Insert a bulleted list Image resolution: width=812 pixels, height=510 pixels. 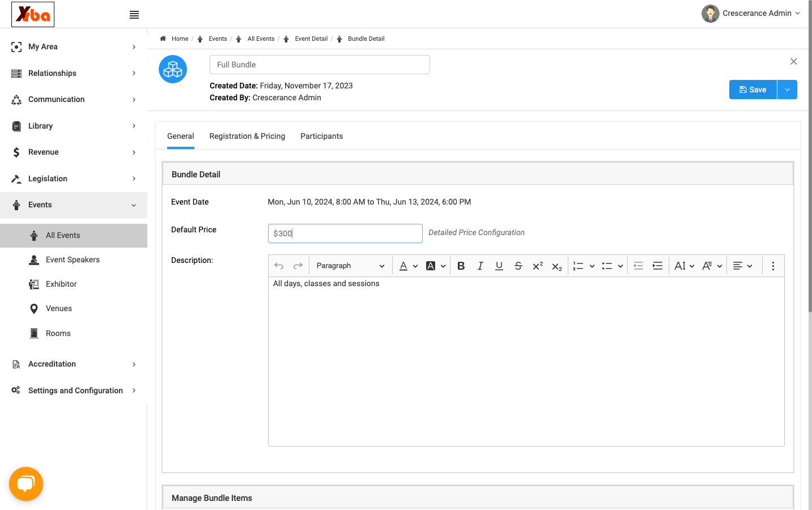[x=607, y=266]
